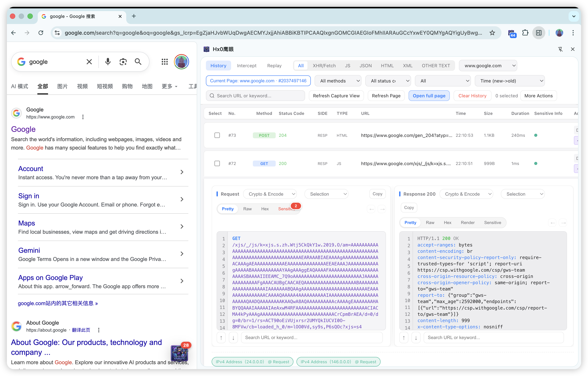This screenshot has width=588, height=376.
Task: Clear the Google search box text
Action: [x=89, y=62]
